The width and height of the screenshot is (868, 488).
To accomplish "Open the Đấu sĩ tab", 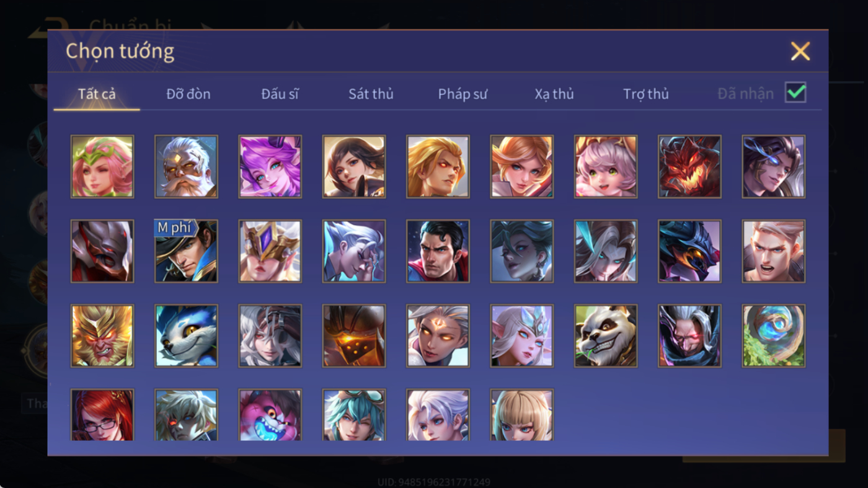I will pos(280,94).
